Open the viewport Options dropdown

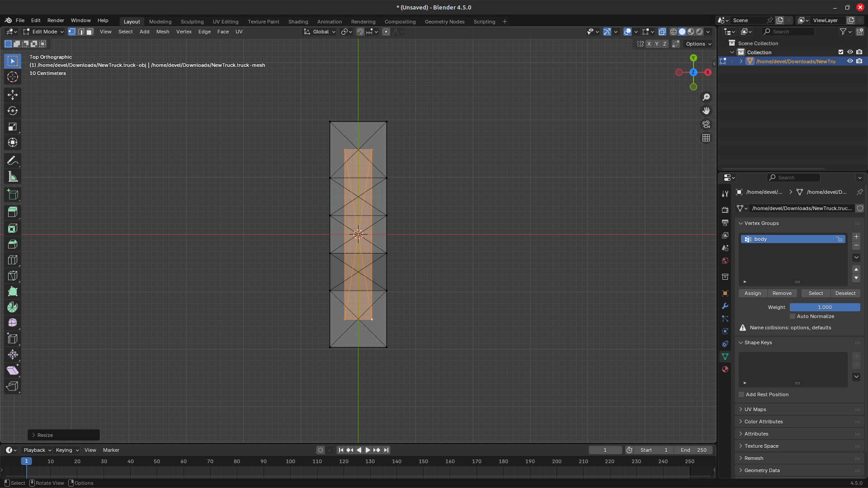698,44
